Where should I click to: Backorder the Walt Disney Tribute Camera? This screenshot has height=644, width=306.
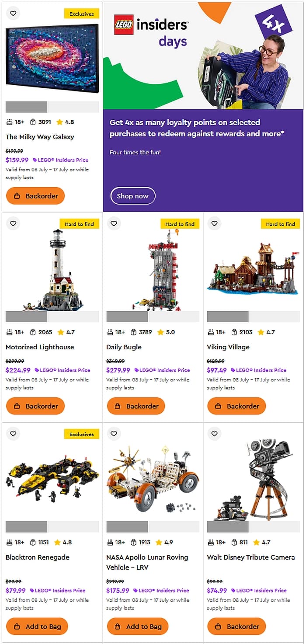(236, 627)
